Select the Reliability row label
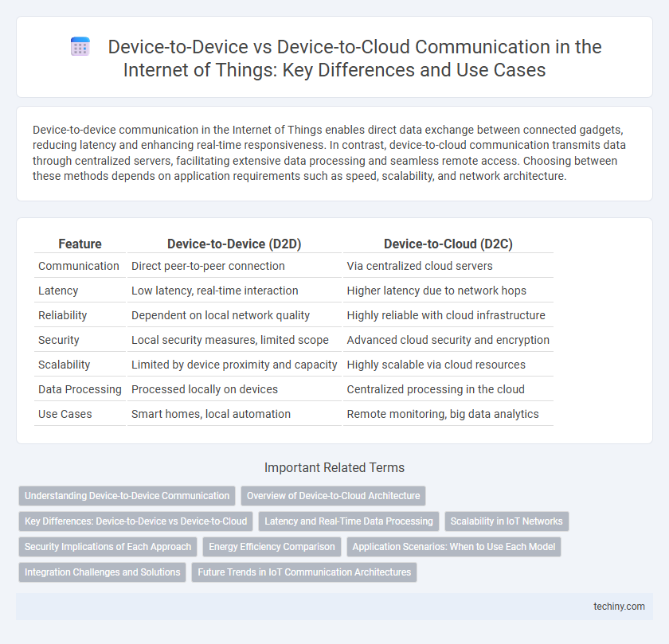Image resolution: width=669 pixels, height=644 pixels. pos(62,315)
